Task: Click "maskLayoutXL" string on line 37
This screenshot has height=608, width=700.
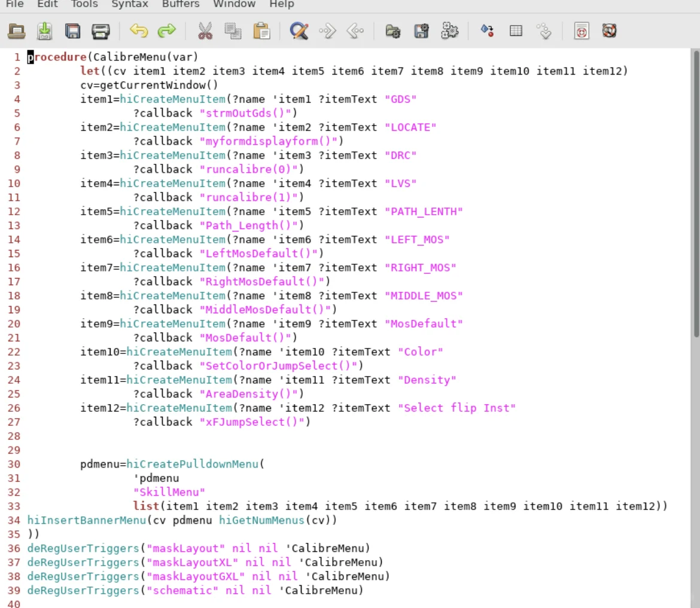Action: (x=193, y=563)
